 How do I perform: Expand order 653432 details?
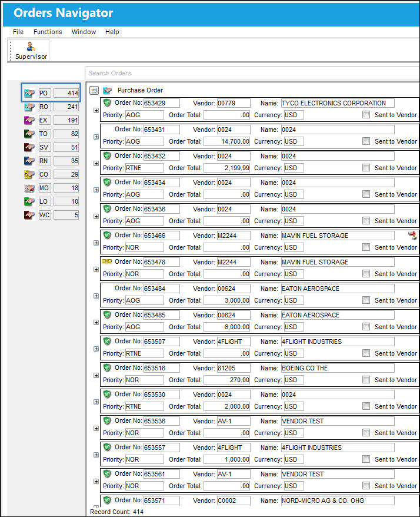[x=96, y=164]
